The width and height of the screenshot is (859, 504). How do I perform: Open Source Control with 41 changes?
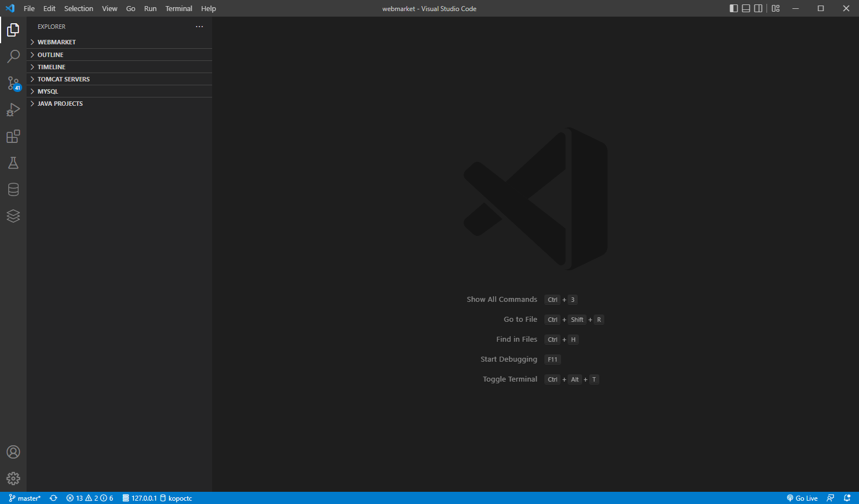[x=13, y=83]
